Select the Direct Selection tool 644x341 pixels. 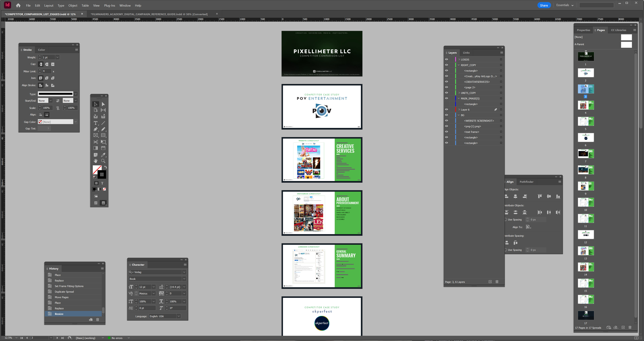click(x=103, y=104)
